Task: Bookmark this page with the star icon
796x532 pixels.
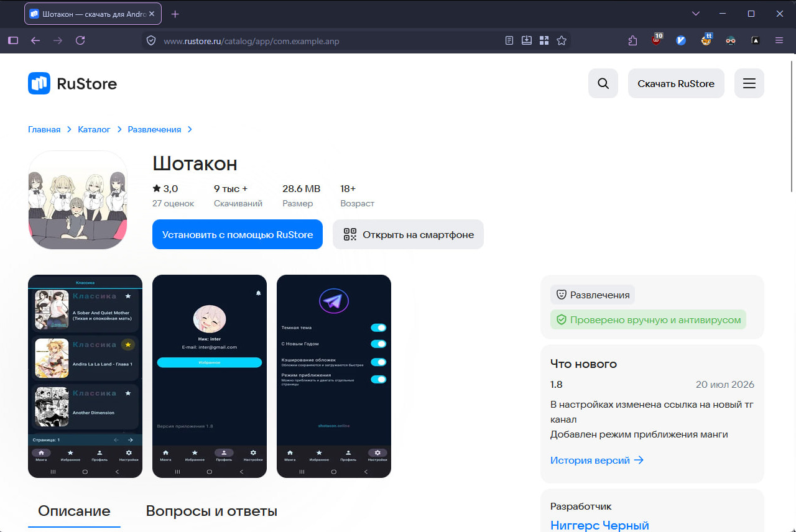Action: pos(562,40)
